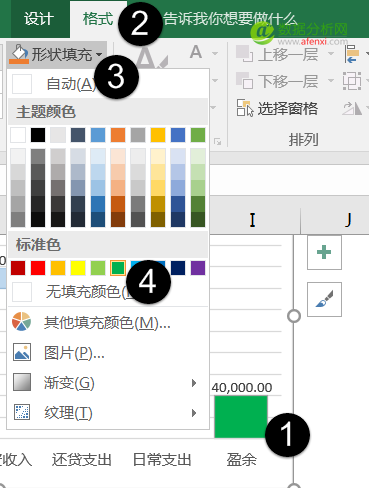
Task: Open the 渐变(G) gradient submenu
Action: click(108, 383)
